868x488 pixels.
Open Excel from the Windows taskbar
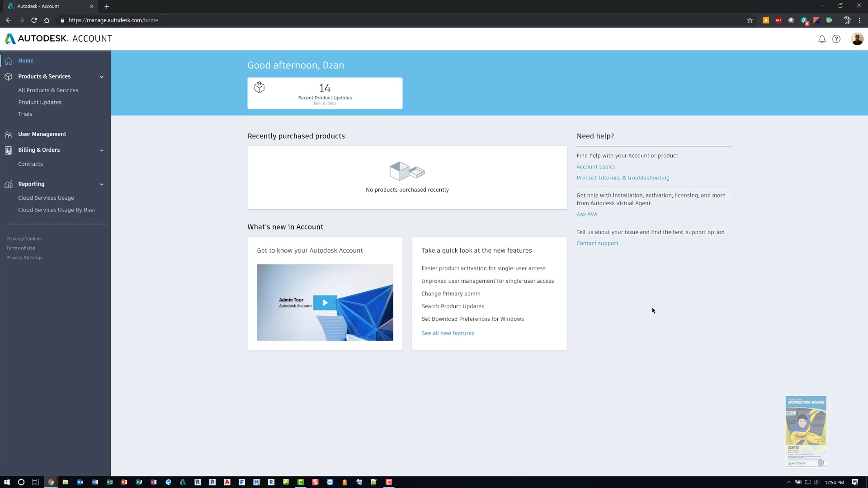pos(110,482)
